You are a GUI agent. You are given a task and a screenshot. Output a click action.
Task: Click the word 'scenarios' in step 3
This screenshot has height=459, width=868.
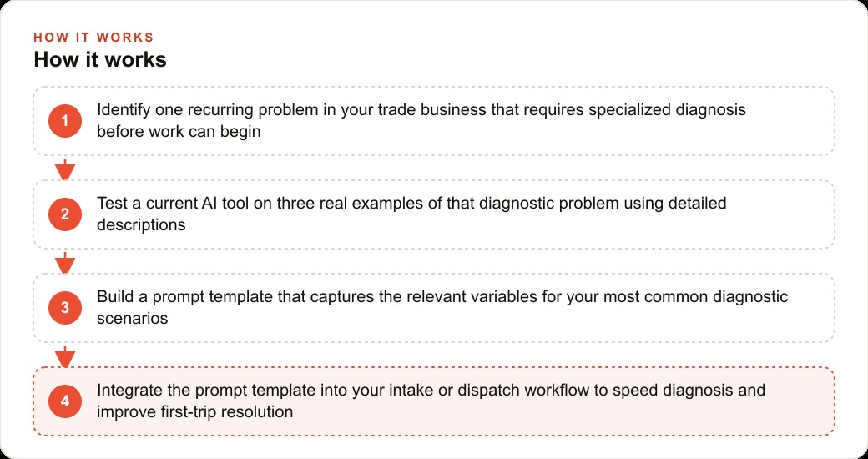click(133, 319)
